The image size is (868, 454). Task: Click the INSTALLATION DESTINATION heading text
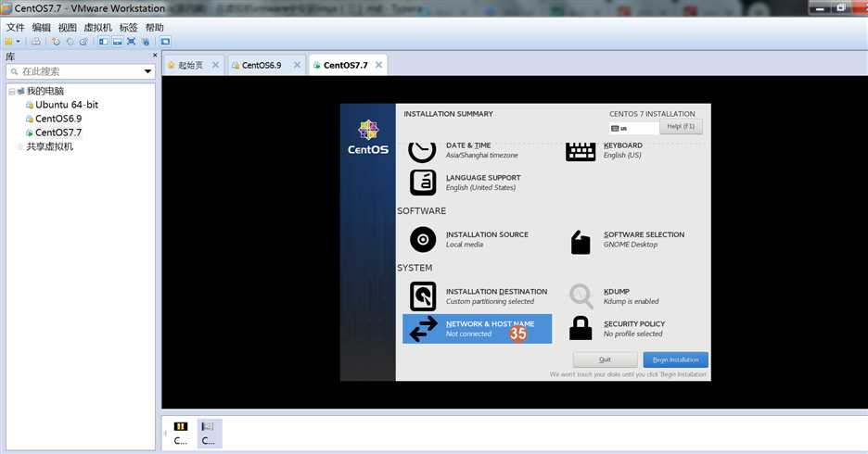496,292
